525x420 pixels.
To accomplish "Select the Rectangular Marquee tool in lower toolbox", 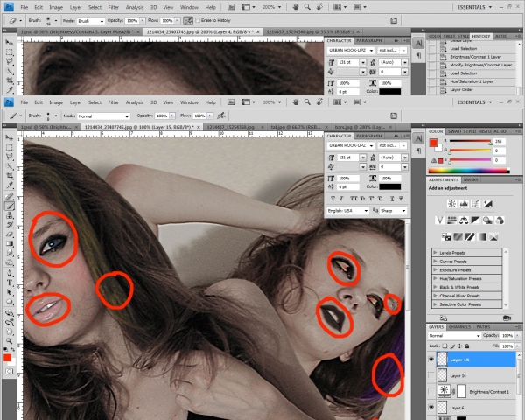I will pyautogui.click(x=10, y=148).
